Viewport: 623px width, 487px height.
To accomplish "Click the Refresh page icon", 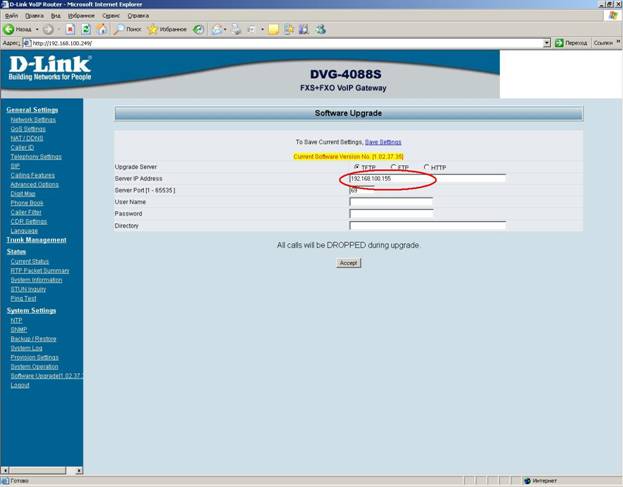I will [86, 29].
